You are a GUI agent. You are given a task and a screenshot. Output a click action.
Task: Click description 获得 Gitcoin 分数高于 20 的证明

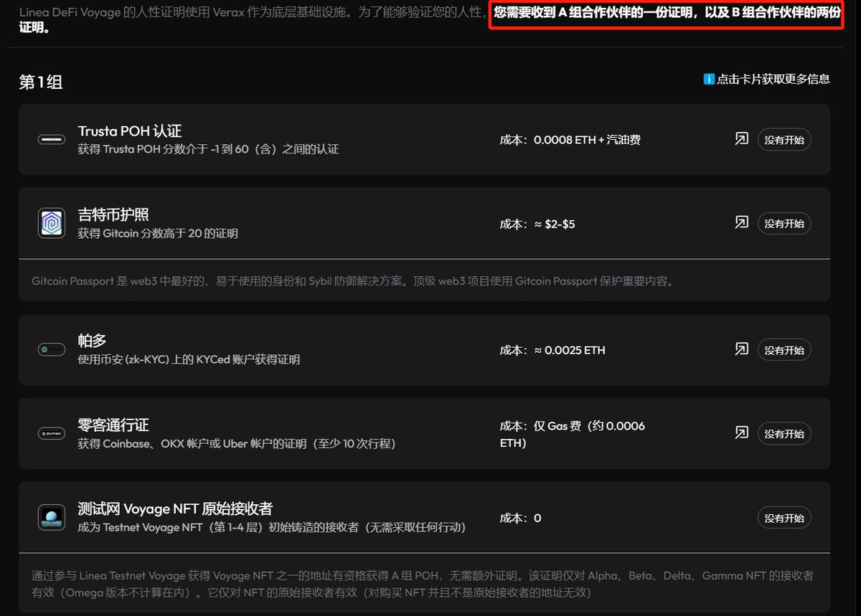[x=158, y=233]
